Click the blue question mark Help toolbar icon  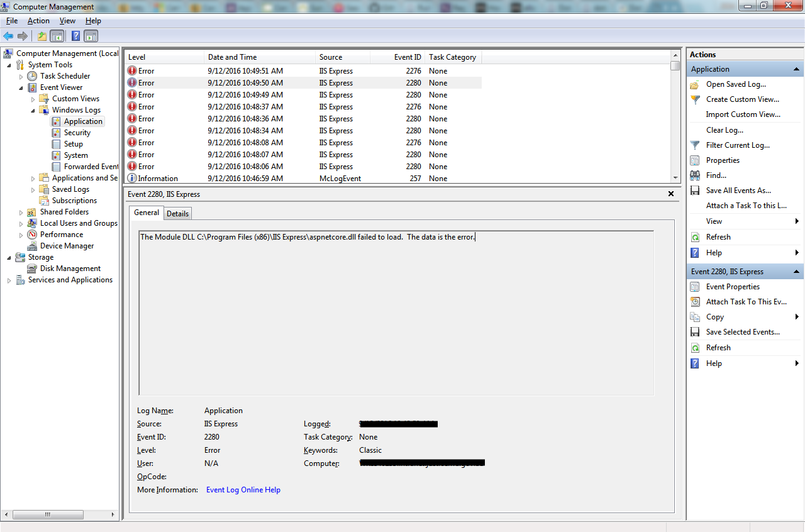76,36
